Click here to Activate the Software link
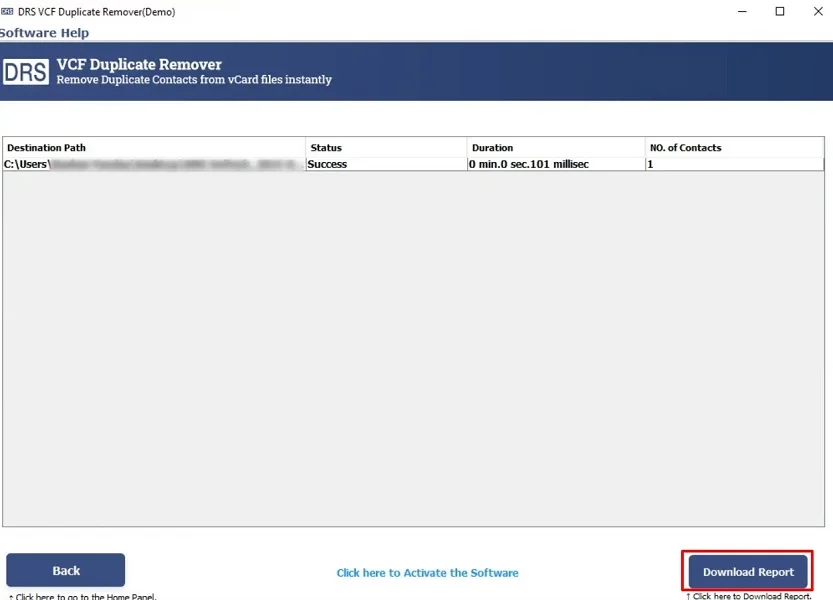The width and height of the screenshot is (833, 600). (x=427, y=573)
